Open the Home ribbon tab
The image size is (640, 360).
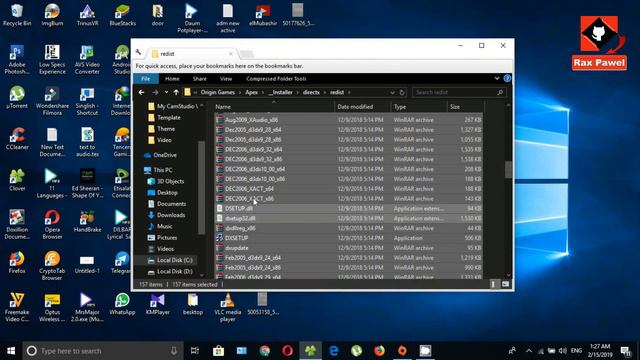(x=172, y=79)
